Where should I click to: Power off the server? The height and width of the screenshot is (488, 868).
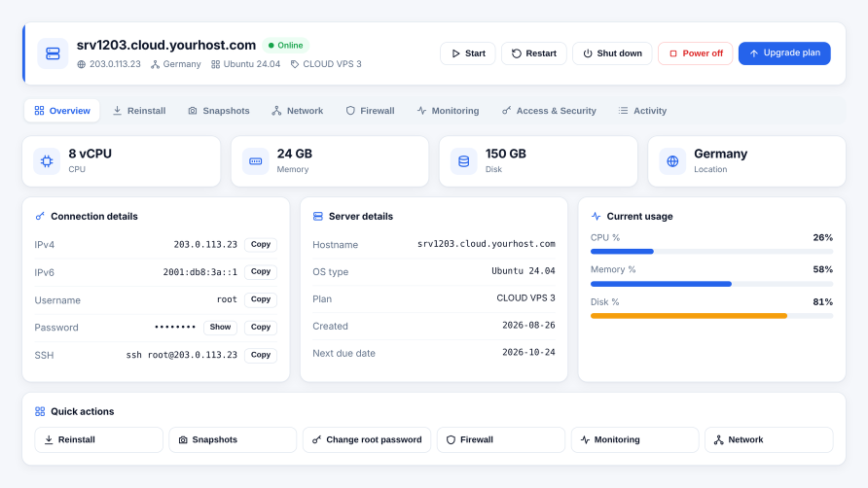[696, 53]
